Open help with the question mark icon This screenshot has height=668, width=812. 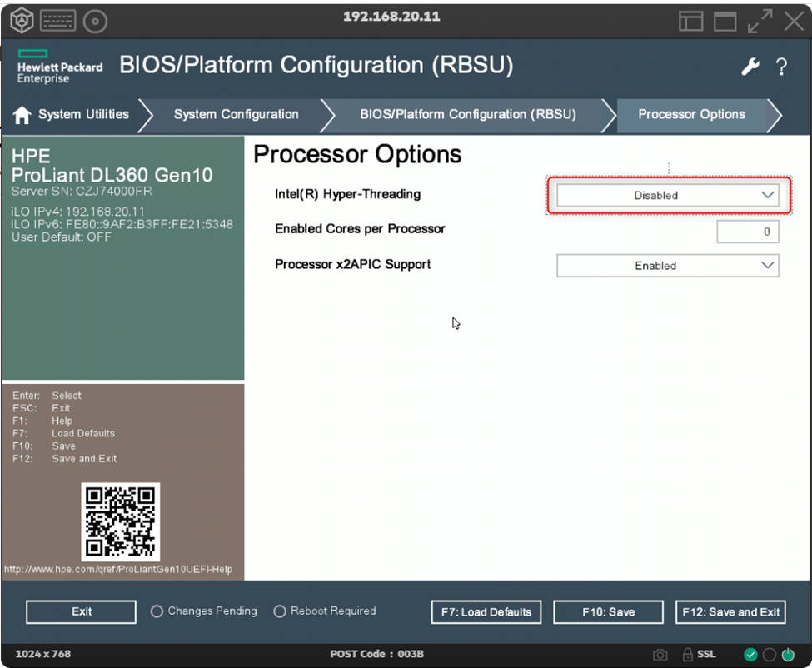(x=781, y=67)
